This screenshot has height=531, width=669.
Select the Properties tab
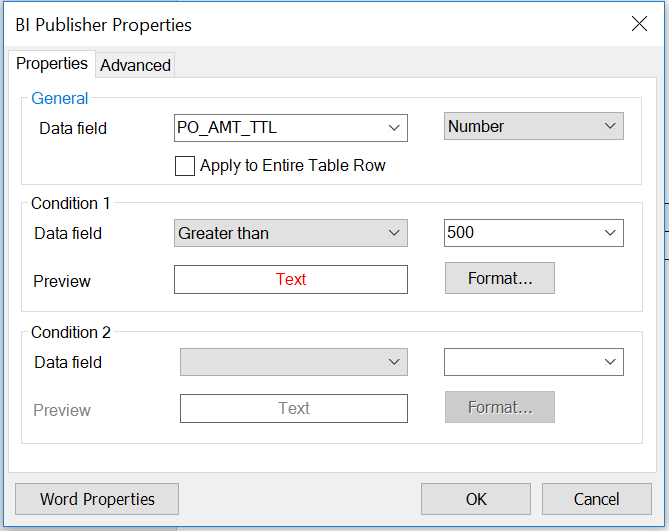click(x=52, y=64)
